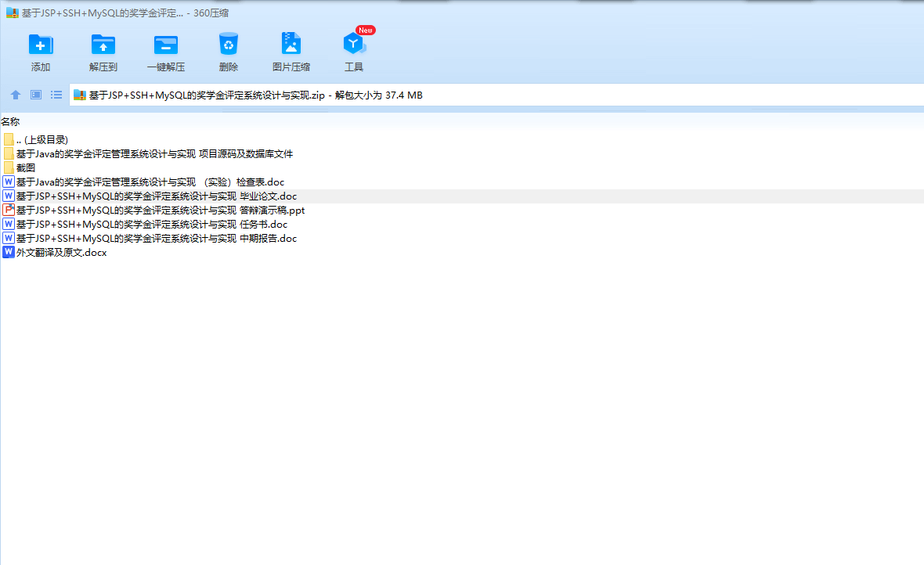Viewport: 924px width, 565px height.
Task: Click the 解压到 (extract to) icon
Action: [x=103, y=45]
